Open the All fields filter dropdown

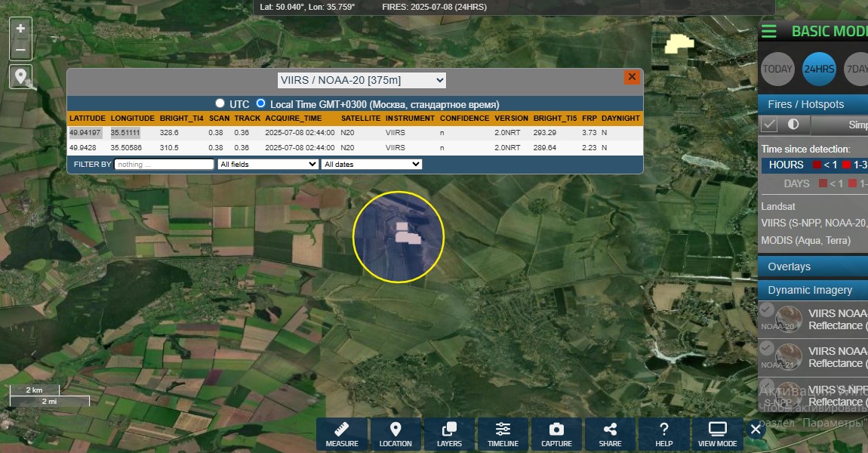click(267, 165)
